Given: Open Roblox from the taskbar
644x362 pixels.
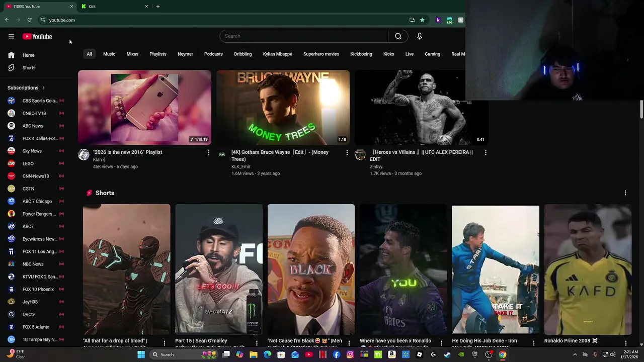Looking at the screenshot, I should point(419,354).
